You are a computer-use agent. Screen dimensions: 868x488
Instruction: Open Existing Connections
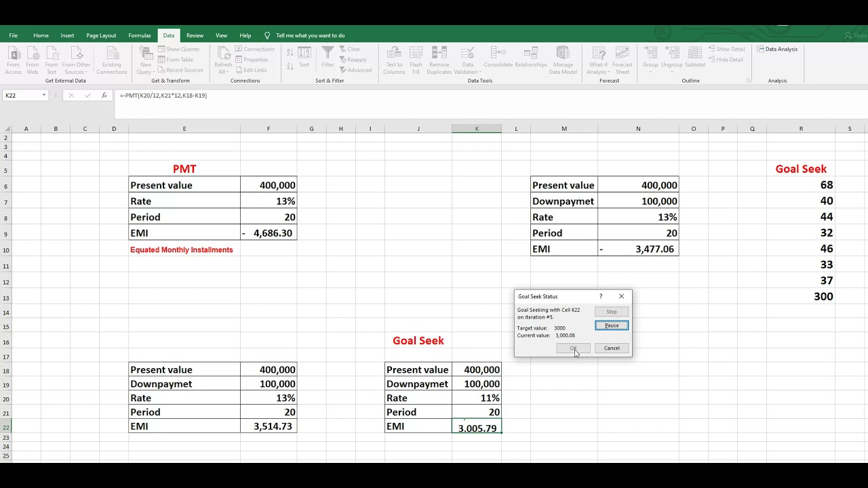[x=111, y=60]
